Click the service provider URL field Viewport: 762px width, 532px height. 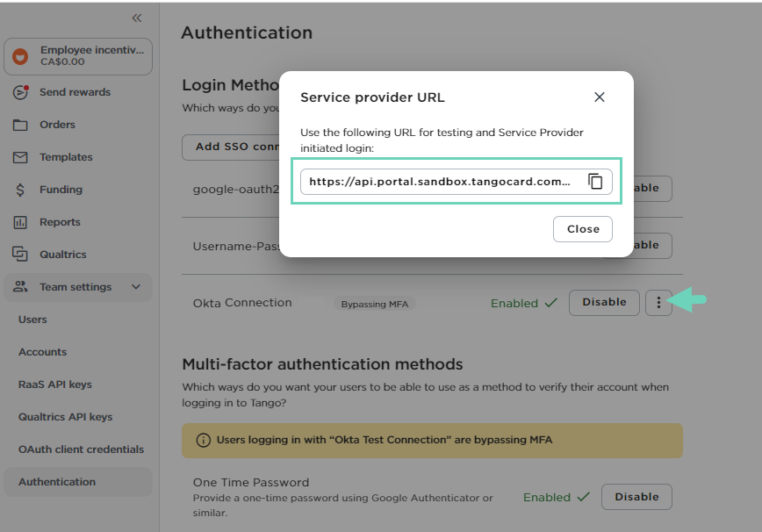439,182
